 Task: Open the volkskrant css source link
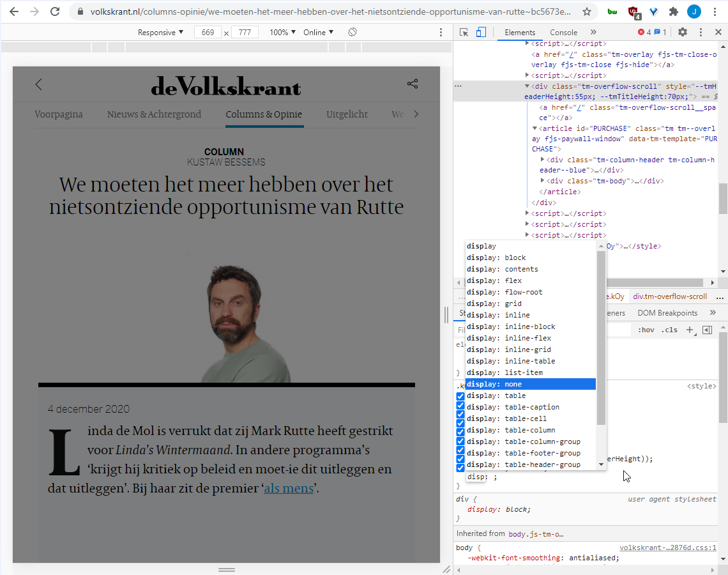[x=667, y=548]
